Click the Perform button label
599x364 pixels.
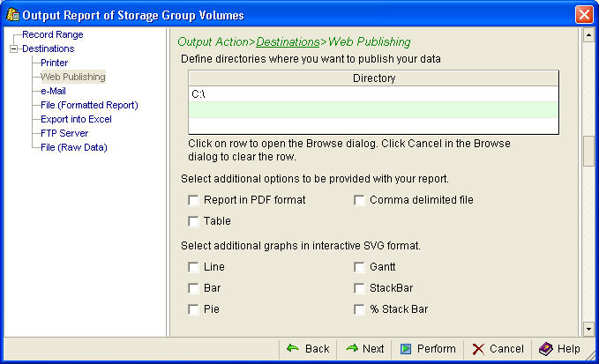[437, 349]
